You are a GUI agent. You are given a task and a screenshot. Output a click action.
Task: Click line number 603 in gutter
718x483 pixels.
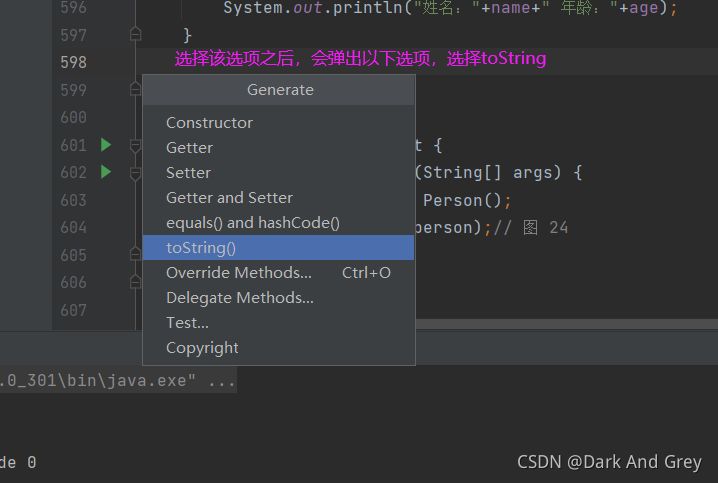click(x=73, y=200)
